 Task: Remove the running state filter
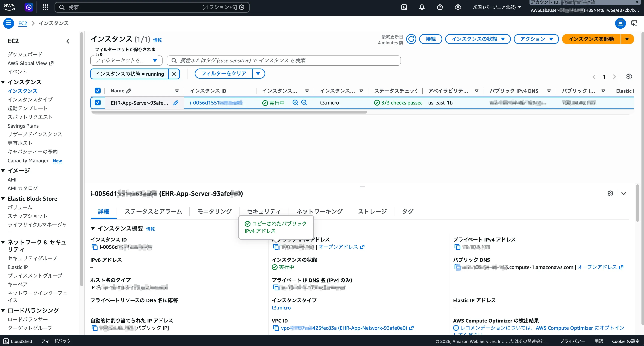[x=174, y=74]
